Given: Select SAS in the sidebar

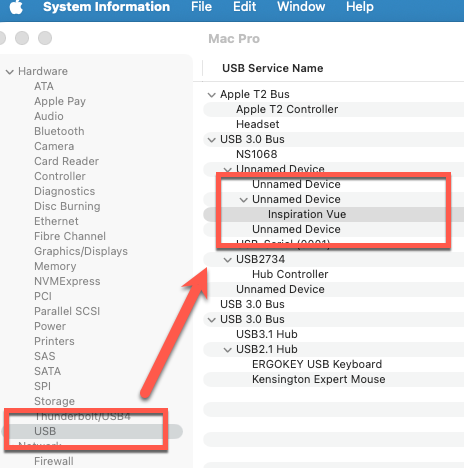Looking at the screenshot, I should point(45,356).
